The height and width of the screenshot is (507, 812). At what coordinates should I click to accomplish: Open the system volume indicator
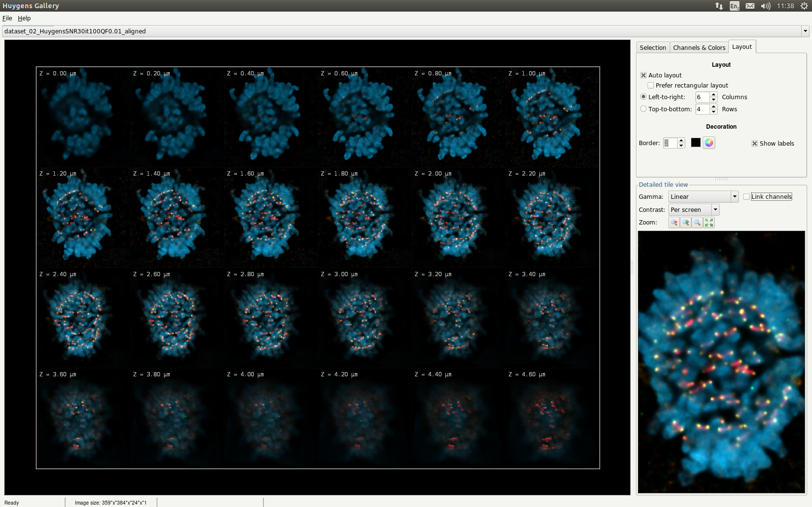[x=765, y=6]
